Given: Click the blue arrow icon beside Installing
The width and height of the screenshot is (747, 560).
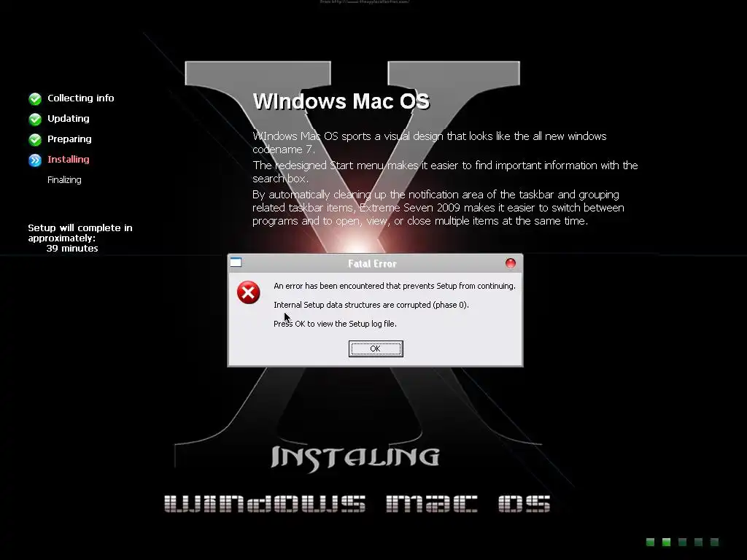Looking at the screenshot, I should pos(35,160).
